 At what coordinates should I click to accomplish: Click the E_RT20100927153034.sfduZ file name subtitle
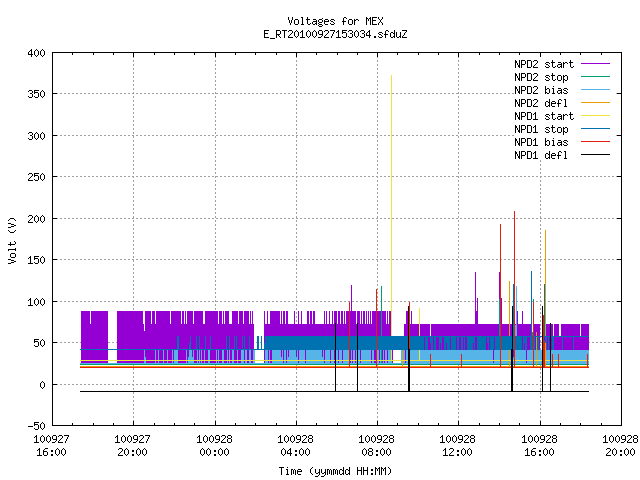pos(335,34)
